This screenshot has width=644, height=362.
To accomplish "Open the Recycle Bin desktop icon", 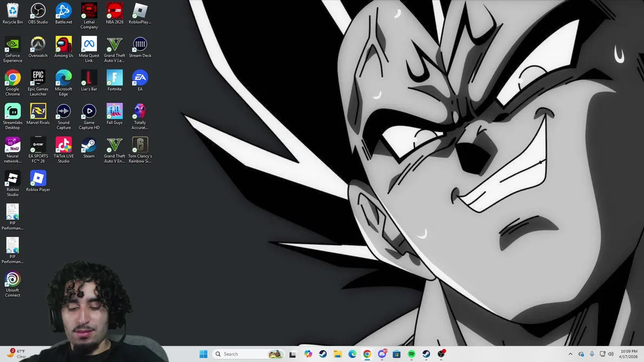I will coord(13,14).
